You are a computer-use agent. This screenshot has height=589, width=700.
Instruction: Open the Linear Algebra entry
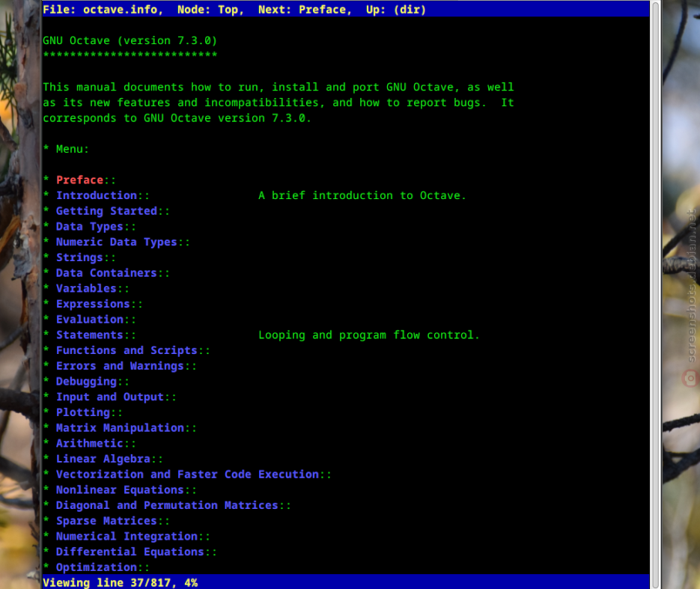click(x=103, y=460)
